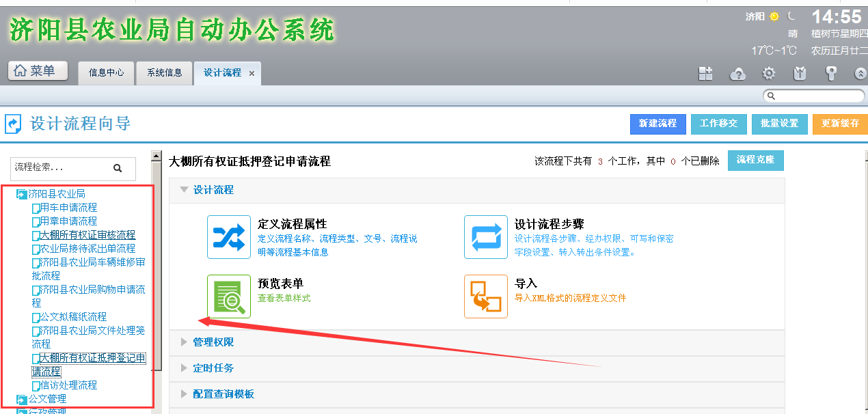Expand the 配置查询模板 section
868x414 pixels.
pos(185,394)
